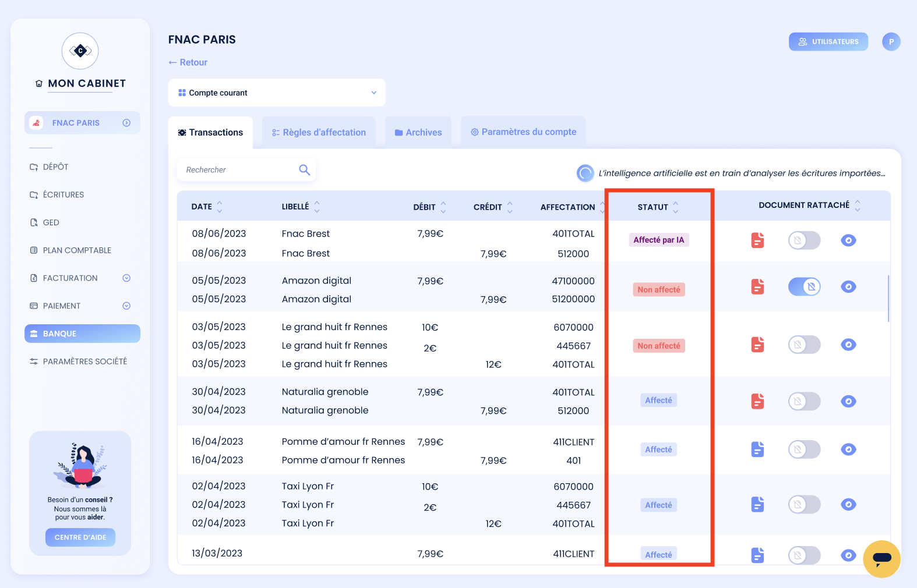
Task: Click the search magnifier icon
Action: [x=304, y=170]
